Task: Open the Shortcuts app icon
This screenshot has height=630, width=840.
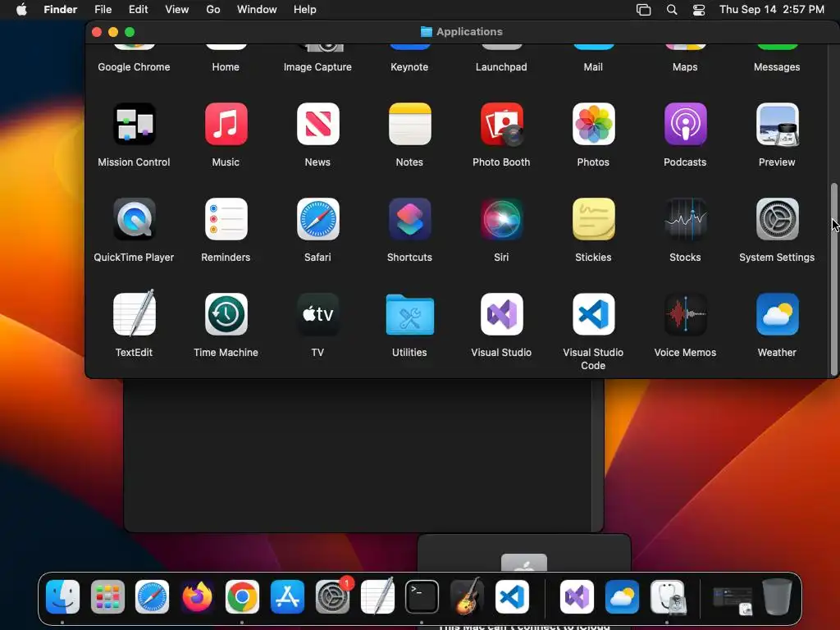Action: click(x=410, y=219)
